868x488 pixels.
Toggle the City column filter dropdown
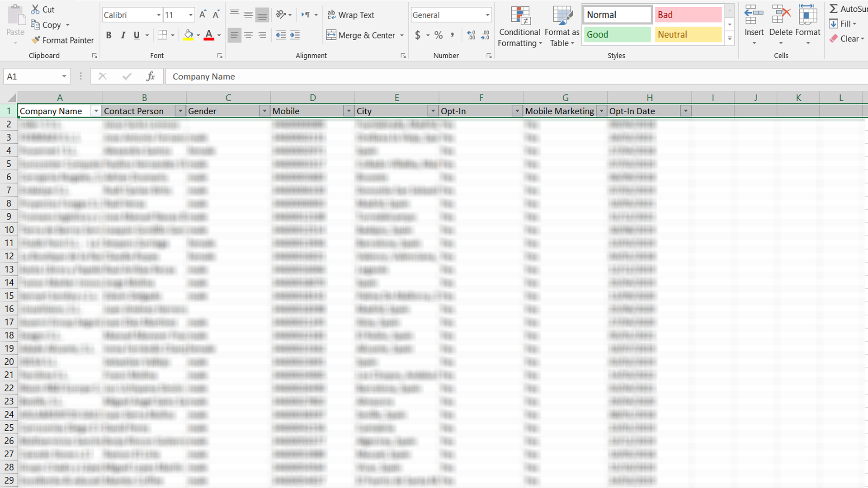(x=433, y=111)
